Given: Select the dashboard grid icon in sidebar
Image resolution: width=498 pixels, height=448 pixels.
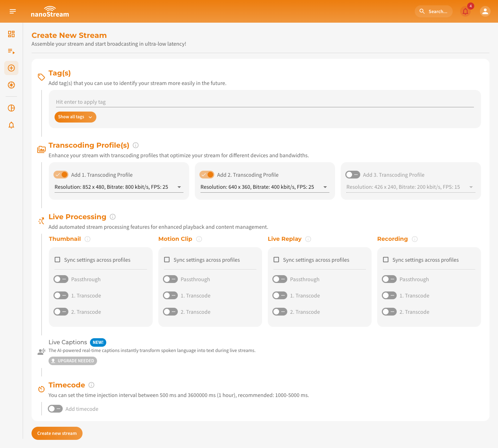Looking at the screenshot, I should (x=11, y=34).
